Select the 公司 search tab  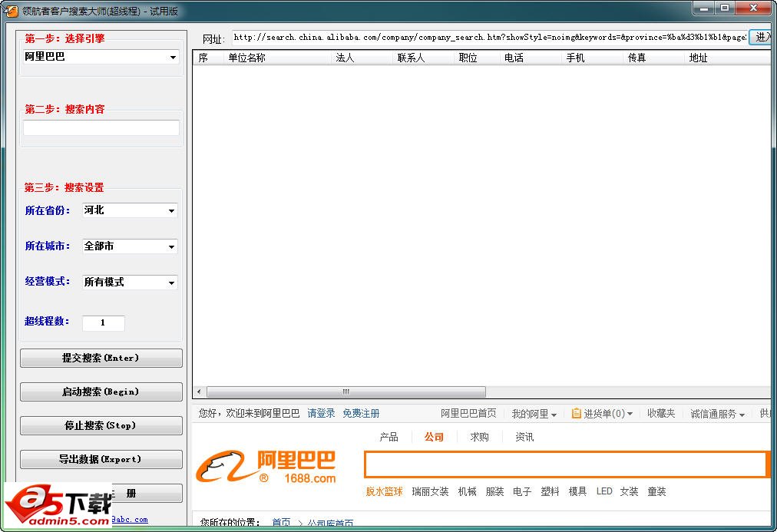[434, 437]
